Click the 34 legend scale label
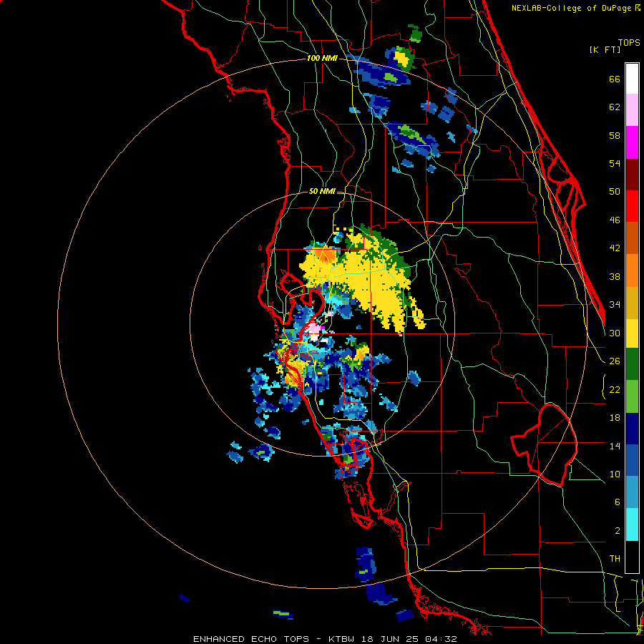This screenshot has width=644, height=644. (615, 305)
